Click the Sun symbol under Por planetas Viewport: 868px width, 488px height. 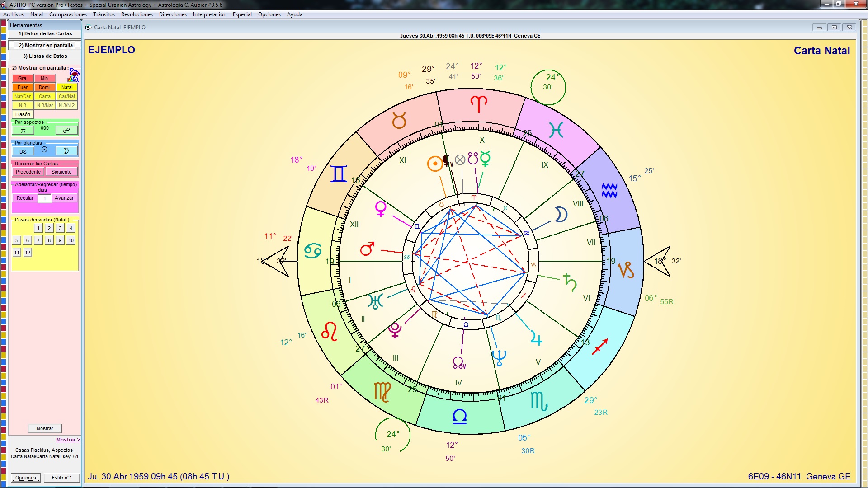(x=44, y=150)
